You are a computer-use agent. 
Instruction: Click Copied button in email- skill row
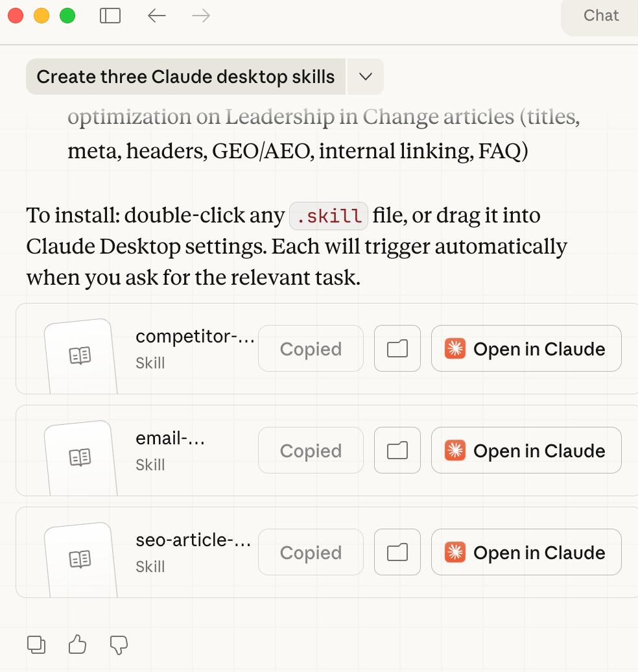(x=311, y=450)
